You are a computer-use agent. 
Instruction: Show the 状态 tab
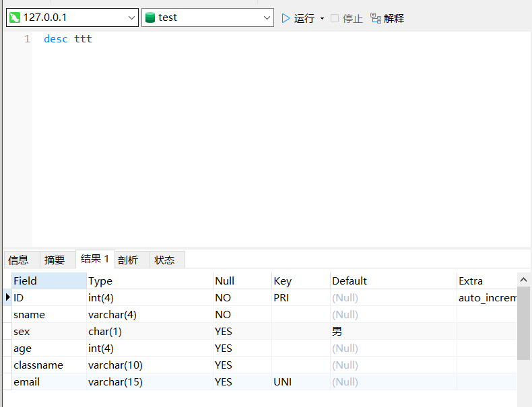164,260
